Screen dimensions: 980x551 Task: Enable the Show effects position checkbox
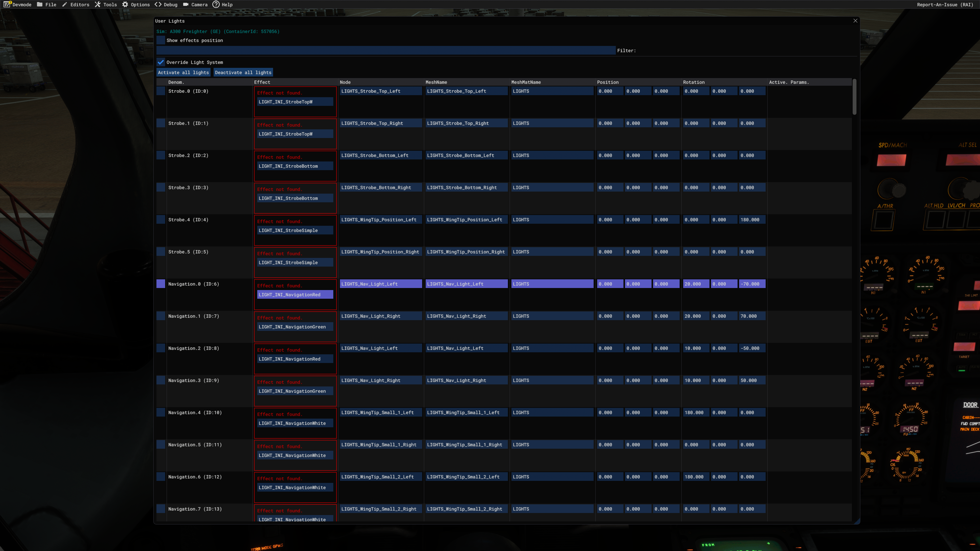click(161, 40)
